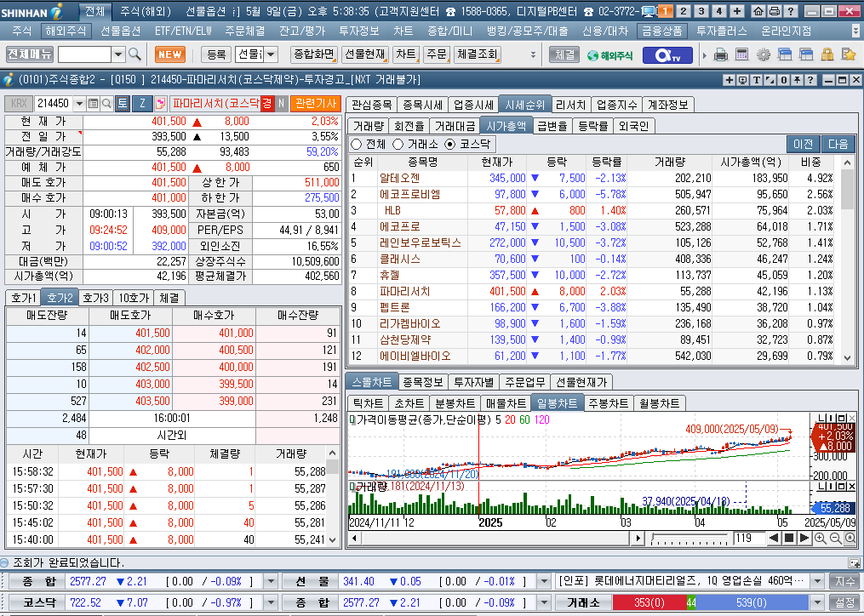Image resolution: width=864 pixels, height=616 pixels.
Task: Click the NEW button
Action: pos(170,54)
